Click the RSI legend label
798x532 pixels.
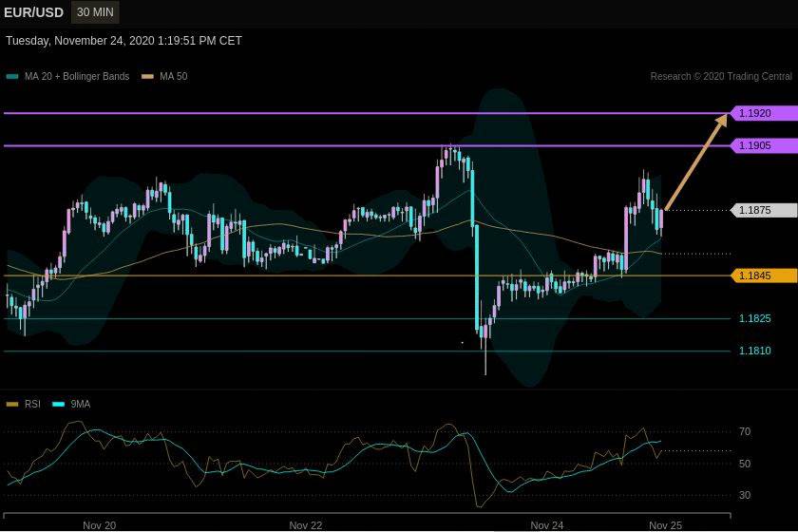[32, 404]
